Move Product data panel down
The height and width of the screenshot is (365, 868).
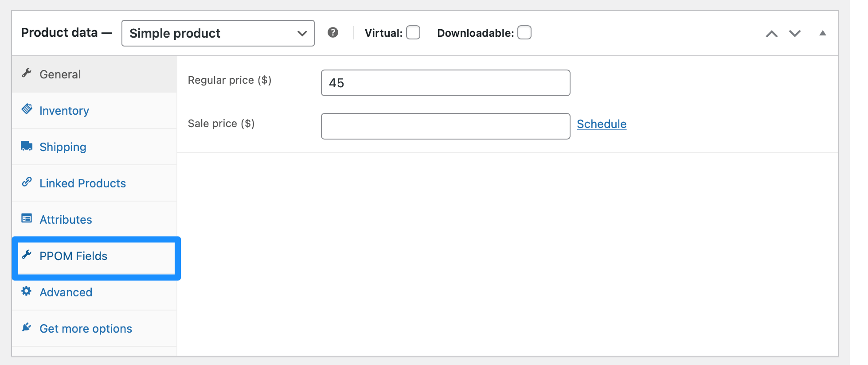(795, 34)
